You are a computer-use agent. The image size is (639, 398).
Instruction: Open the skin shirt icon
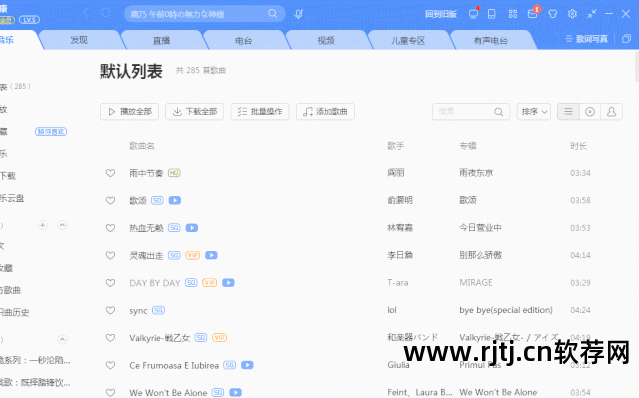pyautogui.click(x=553, y=14)
